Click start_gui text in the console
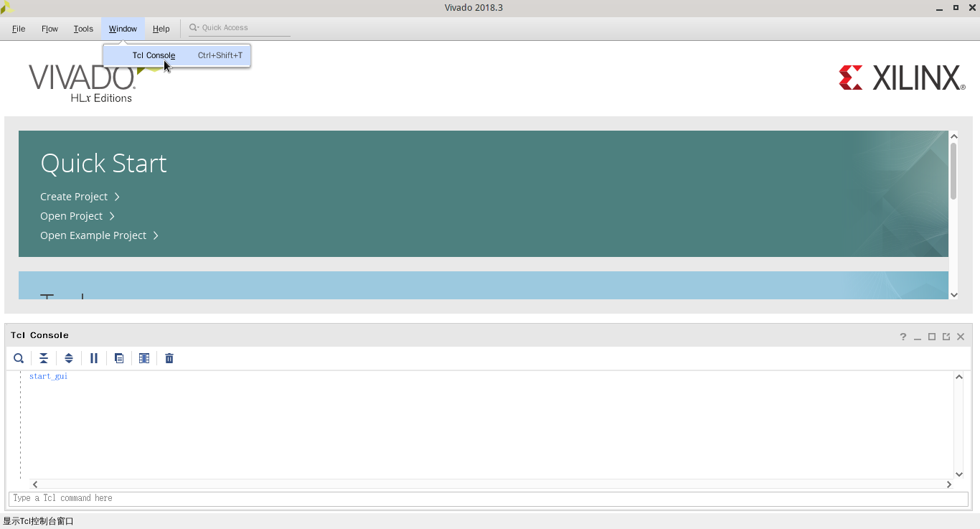Screen dimensions: 980x529 coord(48,376)
